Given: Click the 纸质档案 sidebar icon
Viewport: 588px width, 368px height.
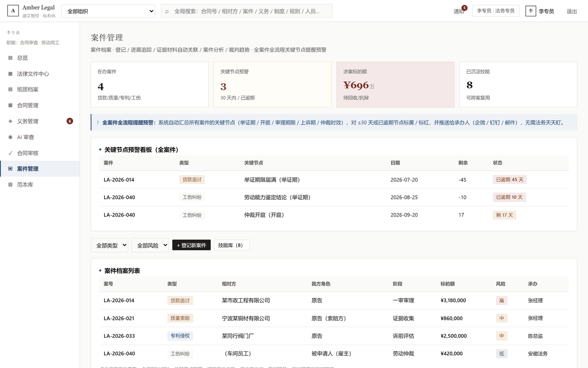Looking at the screenshot, I should pyautogui.click(x=10, y=90).
